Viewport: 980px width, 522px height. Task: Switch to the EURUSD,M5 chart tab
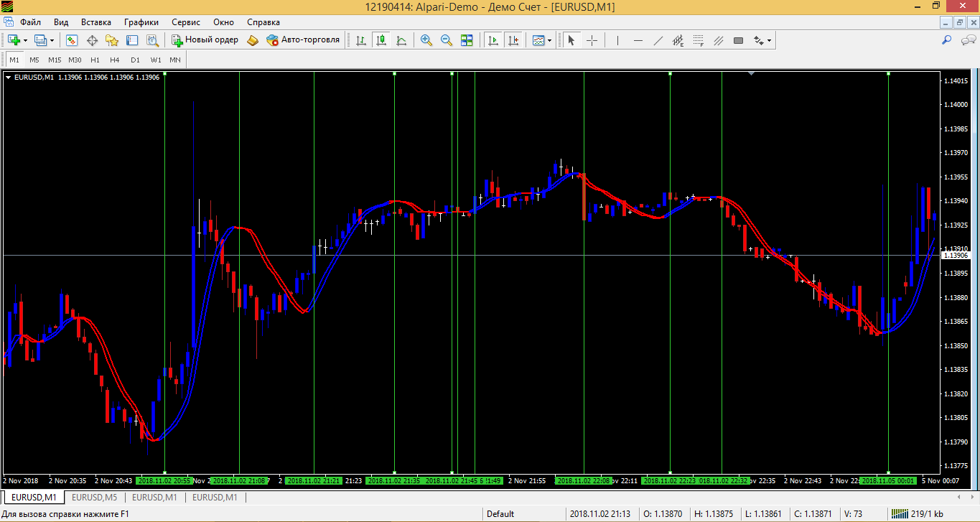(x=94, y=497)
